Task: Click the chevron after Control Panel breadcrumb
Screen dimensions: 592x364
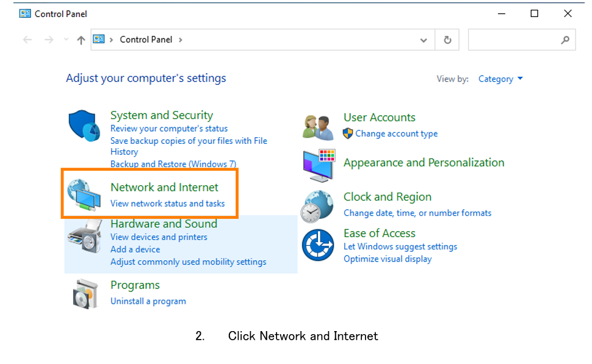Action: point(181,40)
